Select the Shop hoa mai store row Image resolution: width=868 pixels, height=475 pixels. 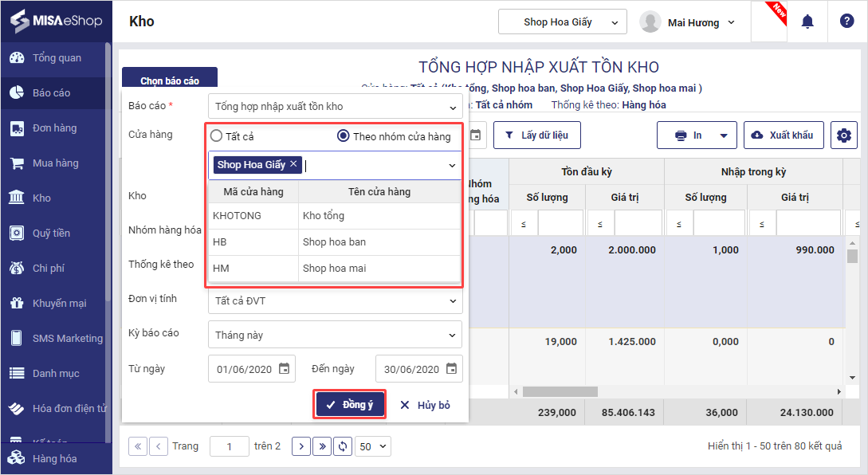tap(334, 268)
